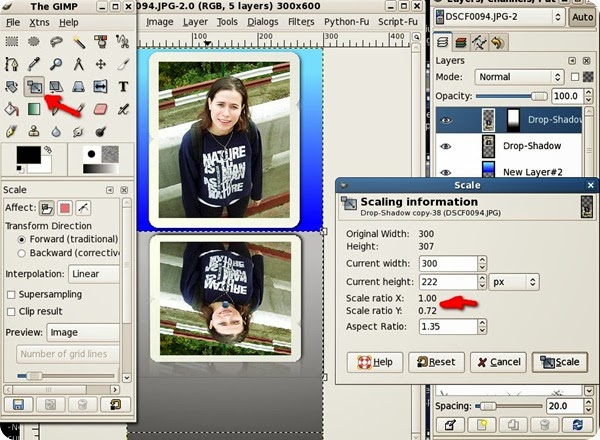600x440 pixels.
Task: Click Cancel in the Scale dialog
Action: [x=498, y=362]
